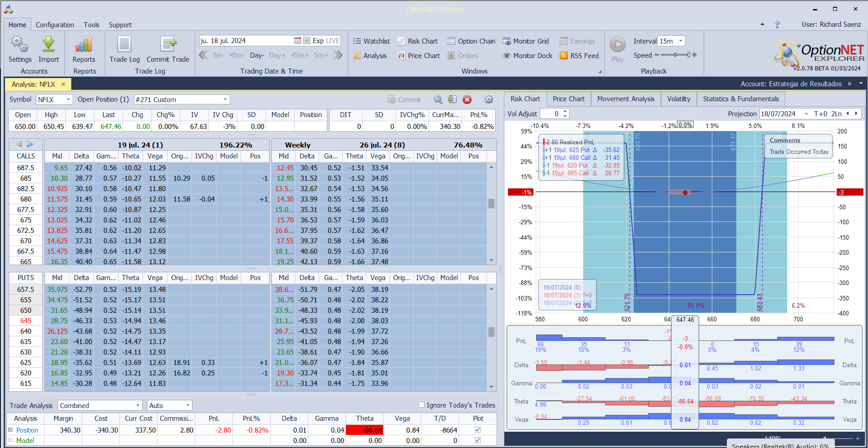Viewport: 868px width, 448px height.
Task: Click the Play playback button
Action: (617, 49)
